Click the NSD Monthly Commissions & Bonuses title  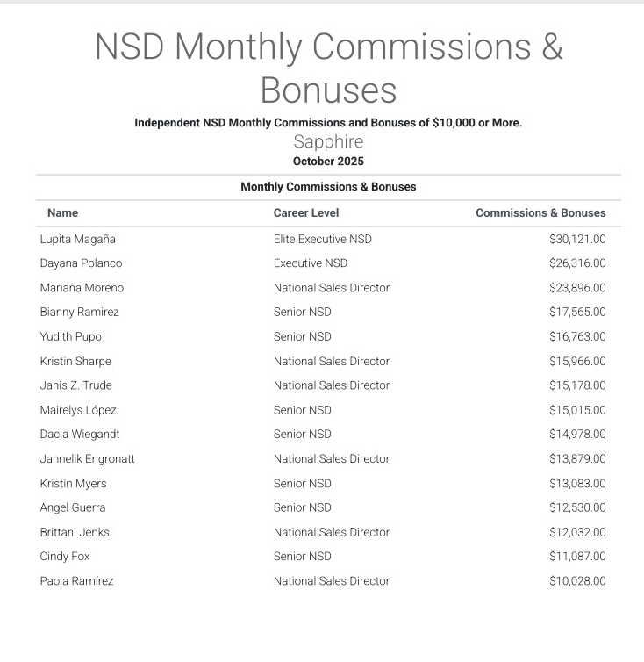point(328,68)
